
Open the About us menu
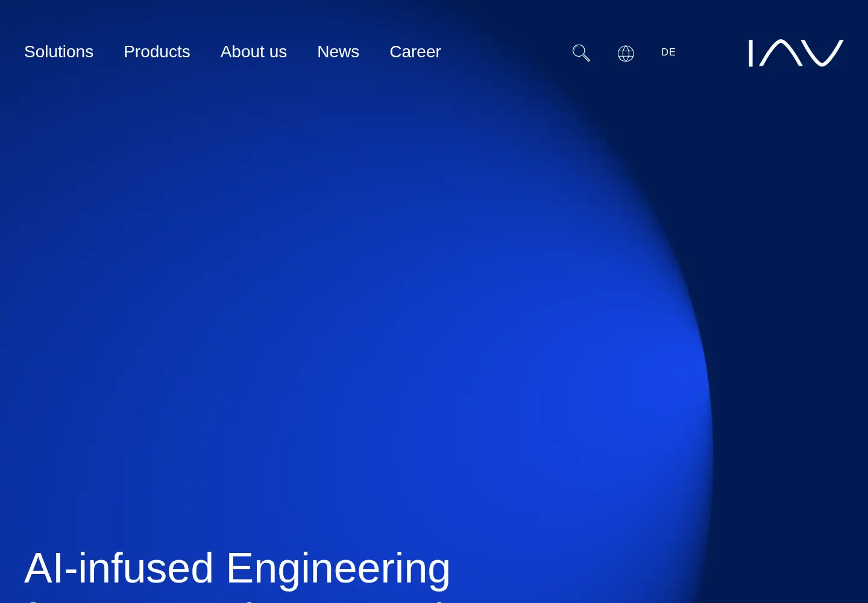coord(254,52)
